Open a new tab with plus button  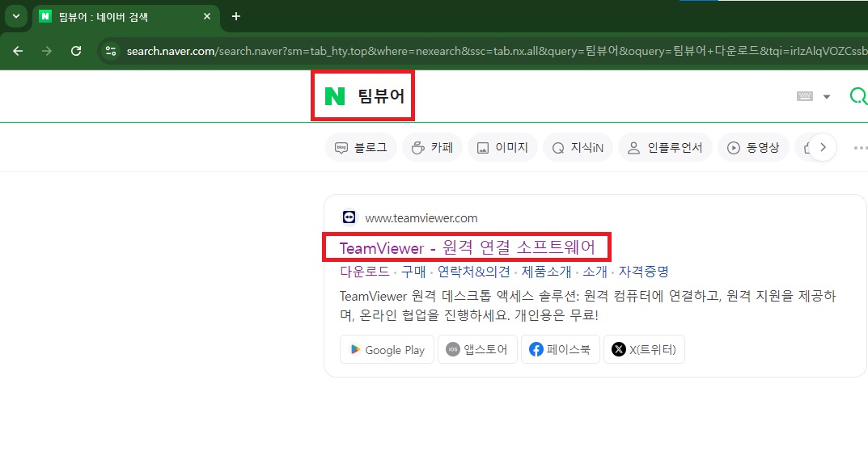(236, 16)
